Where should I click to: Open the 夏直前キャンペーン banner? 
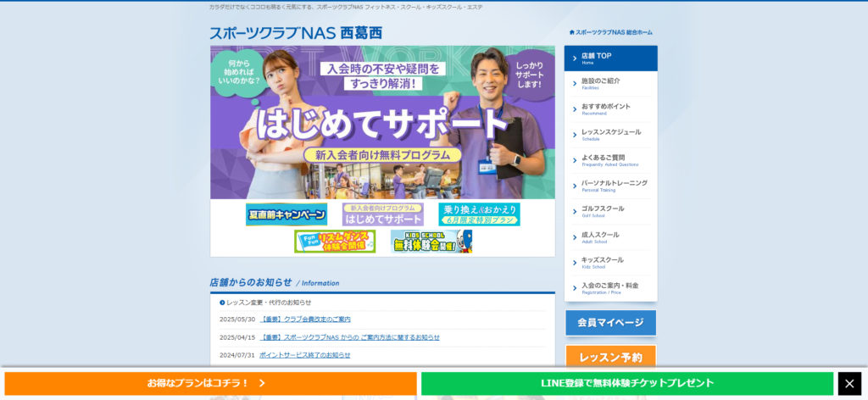click(287, 214)
